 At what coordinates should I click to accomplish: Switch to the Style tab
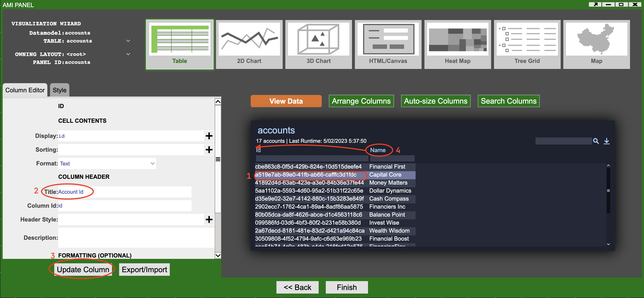click(60, 90)
